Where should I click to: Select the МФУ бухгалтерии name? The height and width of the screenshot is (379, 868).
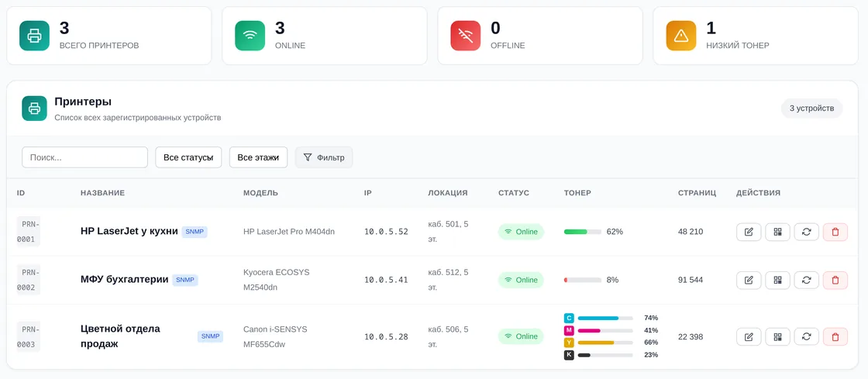[x=125, y=280]
